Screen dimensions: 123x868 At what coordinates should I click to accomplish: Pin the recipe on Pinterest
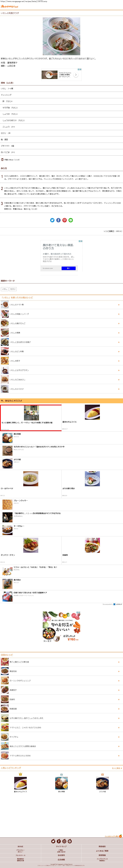coord(64,220)
